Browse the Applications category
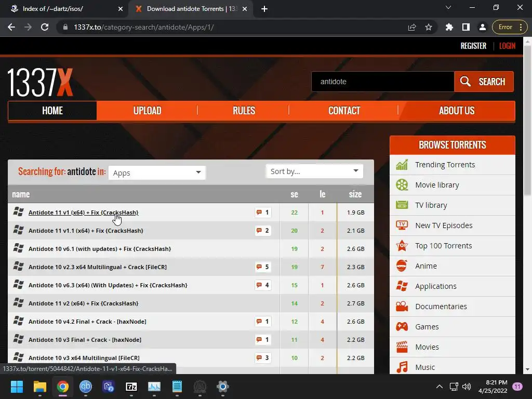Image resolution: width=532 pixels, height=399 pixels. tap(453, 286)
